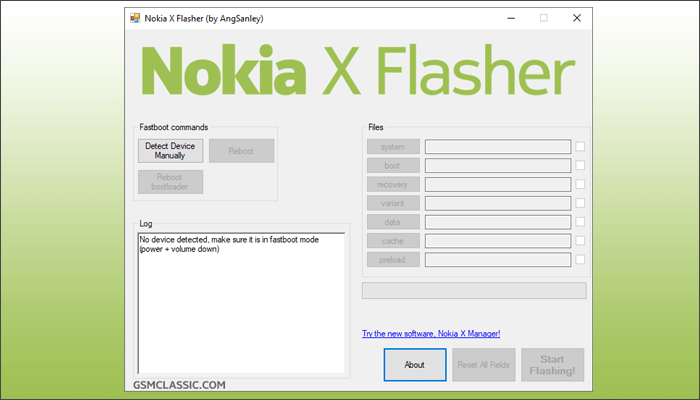Select the preload file button
700x400 pixels.
click(x=393, y=259)
